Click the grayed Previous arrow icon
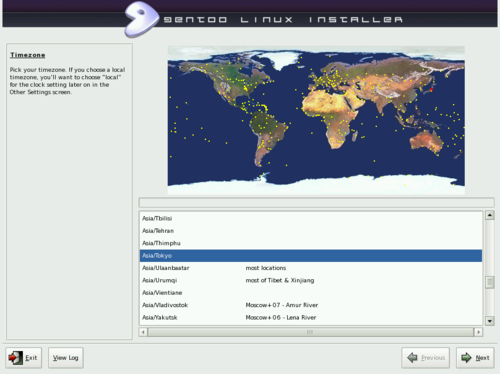 [412, 358]
